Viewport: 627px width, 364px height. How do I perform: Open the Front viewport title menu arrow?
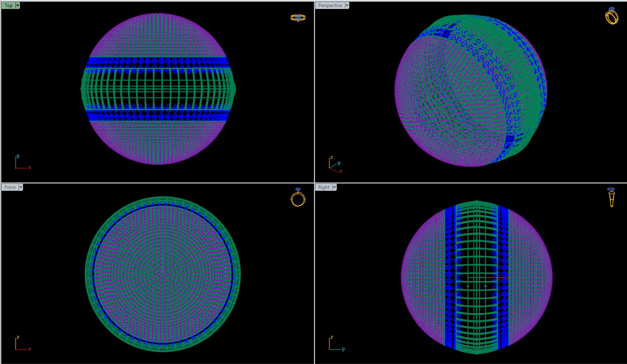pos(21,187)
